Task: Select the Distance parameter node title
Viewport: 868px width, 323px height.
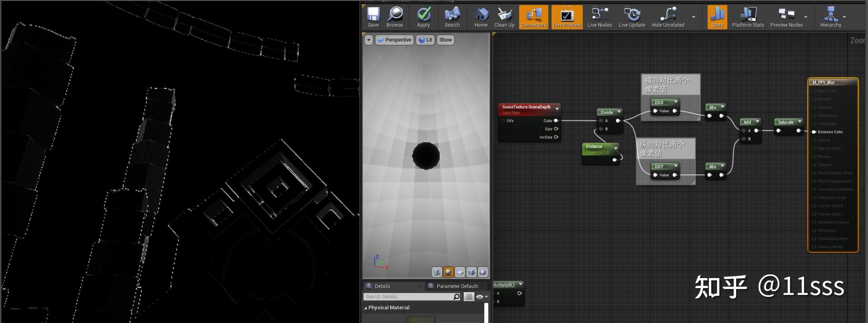Action: tap(594, 147)
